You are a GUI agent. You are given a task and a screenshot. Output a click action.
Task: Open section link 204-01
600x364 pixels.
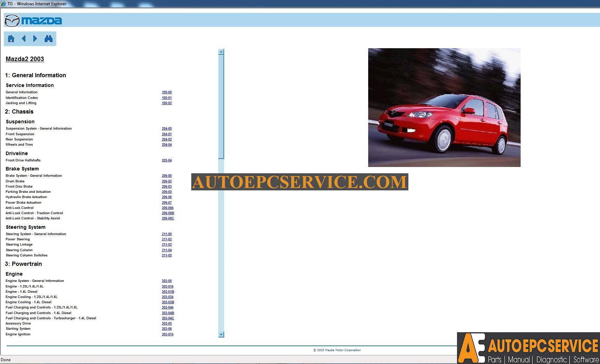coord(167,134)
